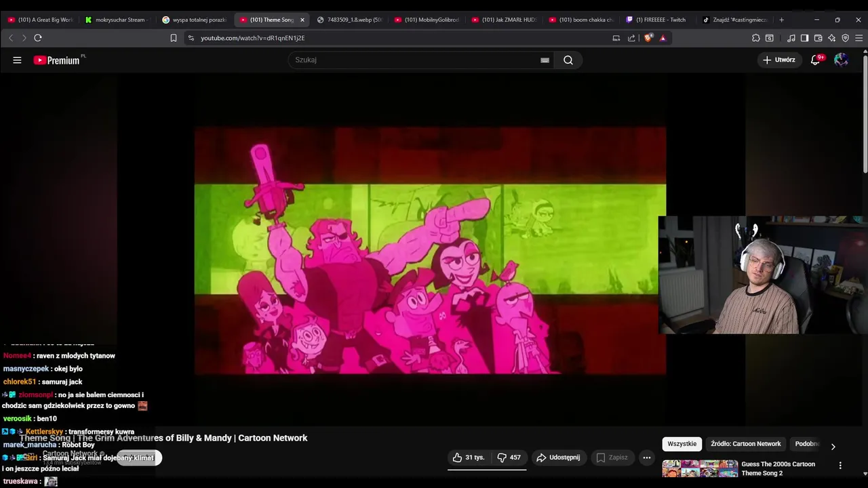Open Guess The 2000s Cartoon Theme Song 2 thumbnail
The width and height of the screenshot is (868, 488).
pyautogui.click(x=700, y=469)
